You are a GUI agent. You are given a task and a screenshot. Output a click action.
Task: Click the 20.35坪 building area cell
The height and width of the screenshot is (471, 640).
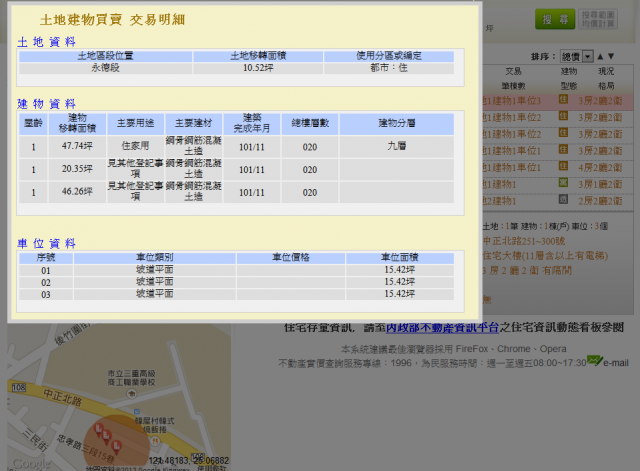(77, 169)
